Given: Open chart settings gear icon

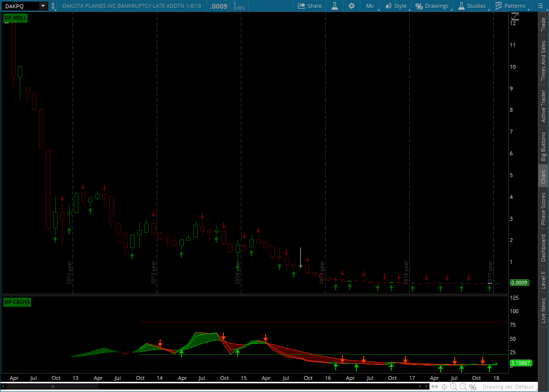Looking at the screenshot, I should (x=352, y=6).
